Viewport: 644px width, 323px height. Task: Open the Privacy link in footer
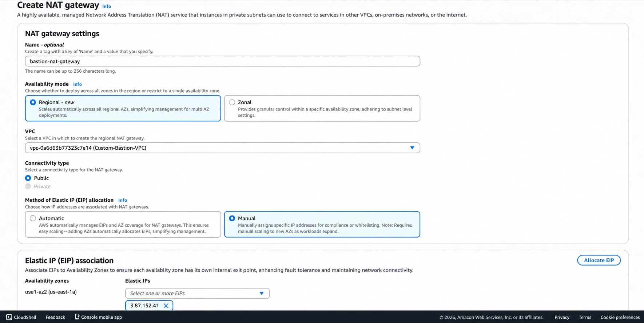tap(562, 317)
